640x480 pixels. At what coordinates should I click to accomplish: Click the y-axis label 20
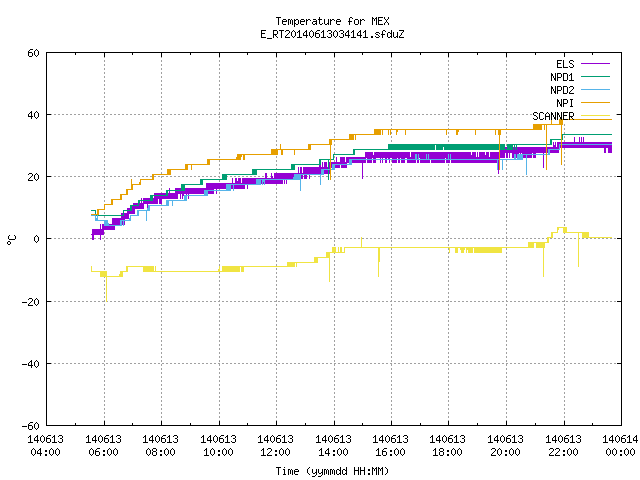tap(33, 178)
